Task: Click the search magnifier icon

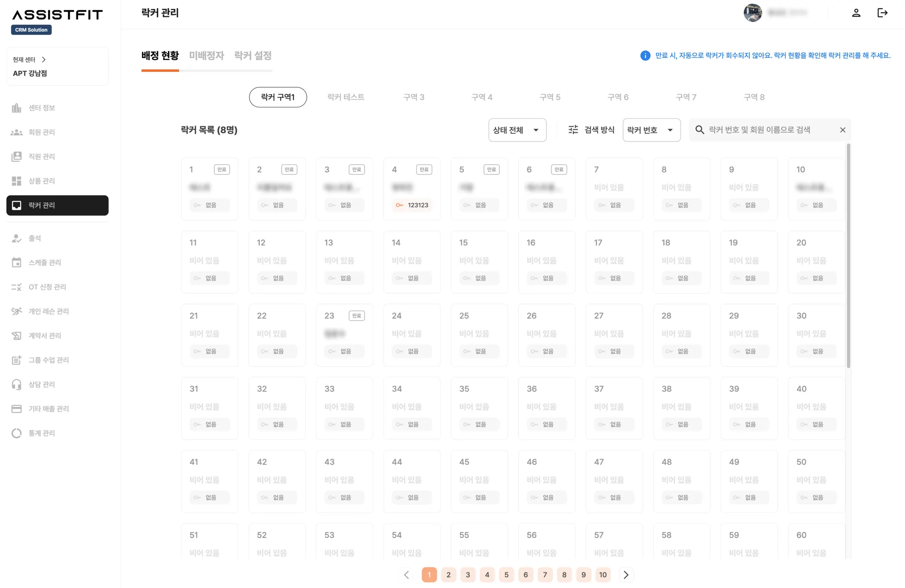Action: click(700, 130)
